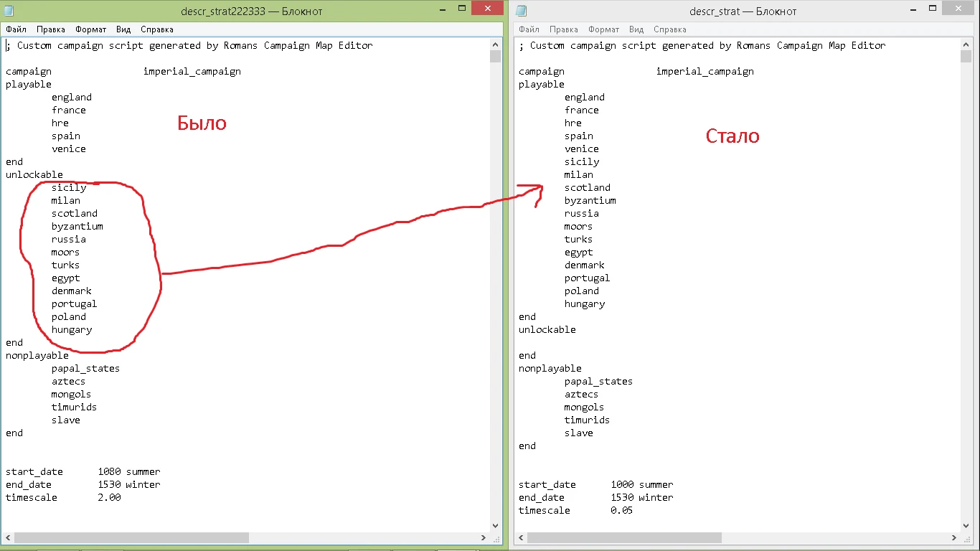Viewport: 980px width, 551px height.
Task: Click "slave" line in the right window
Action: tap(579, 433)
